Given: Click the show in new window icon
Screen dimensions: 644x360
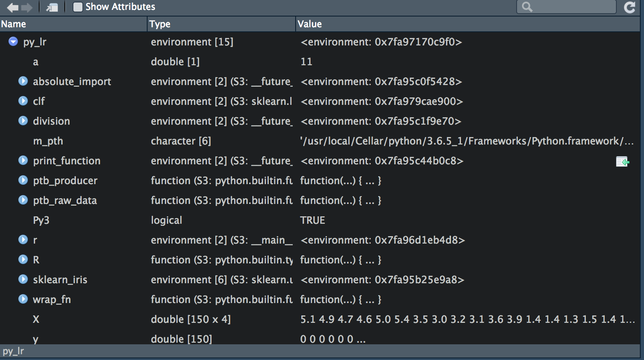Looking at the screenshot, I should tap(52, 7).
